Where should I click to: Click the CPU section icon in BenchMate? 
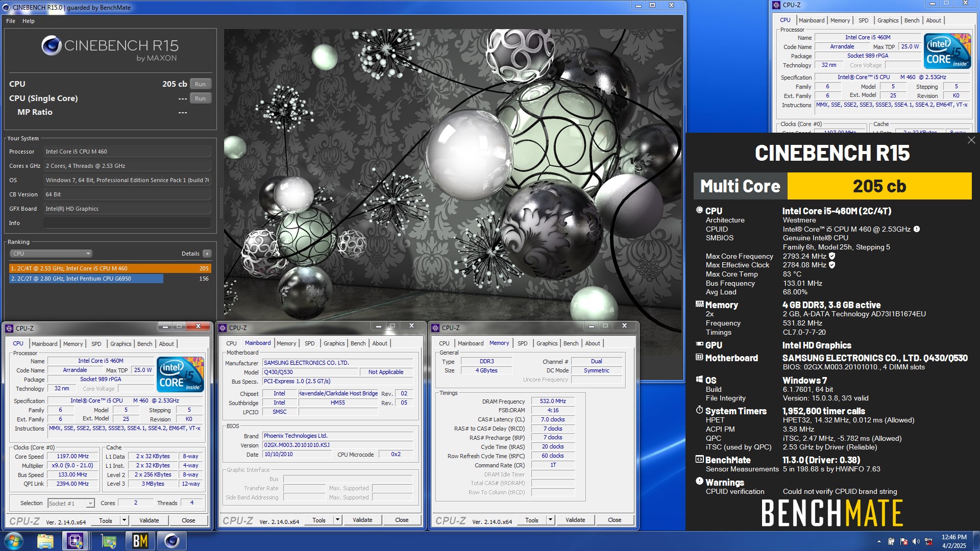pos(699,210)
